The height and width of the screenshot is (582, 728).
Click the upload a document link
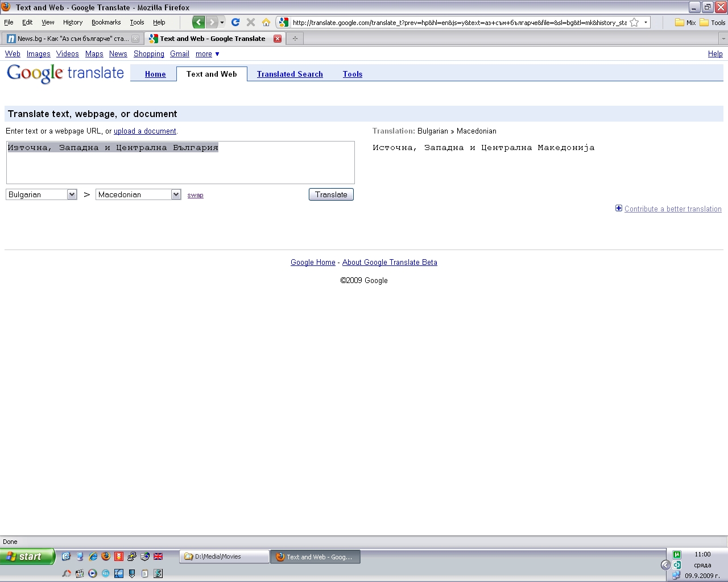coord(144,131)
